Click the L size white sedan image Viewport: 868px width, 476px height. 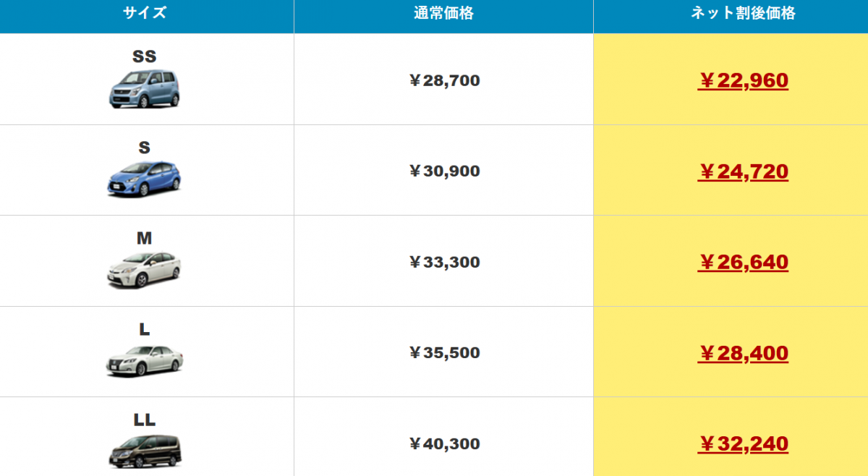144,360
